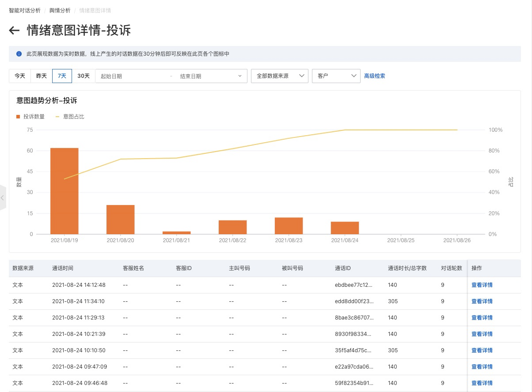This screenshot has width=532, height=392.
Task: View details for call at 09:46:48
Action: click(x=482, y=383)
